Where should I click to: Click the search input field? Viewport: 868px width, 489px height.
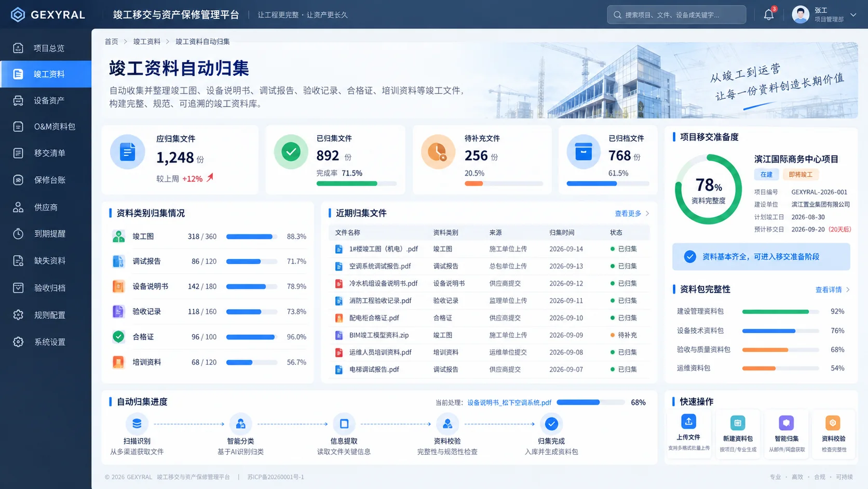(x=676, y=15)
